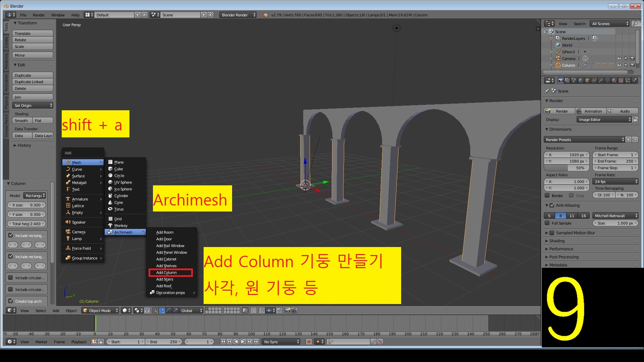Image resolution: width=644 pixels, height=362 pixels.
Task: Select the rotate manipulator arc icon
Action: (x=169, y=311)
